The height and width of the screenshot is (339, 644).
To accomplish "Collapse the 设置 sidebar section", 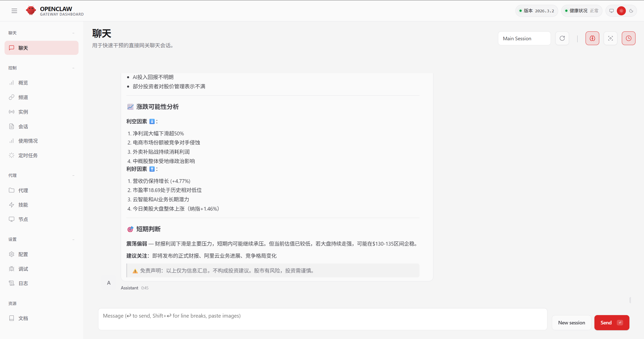I will (x=73, y=239).
